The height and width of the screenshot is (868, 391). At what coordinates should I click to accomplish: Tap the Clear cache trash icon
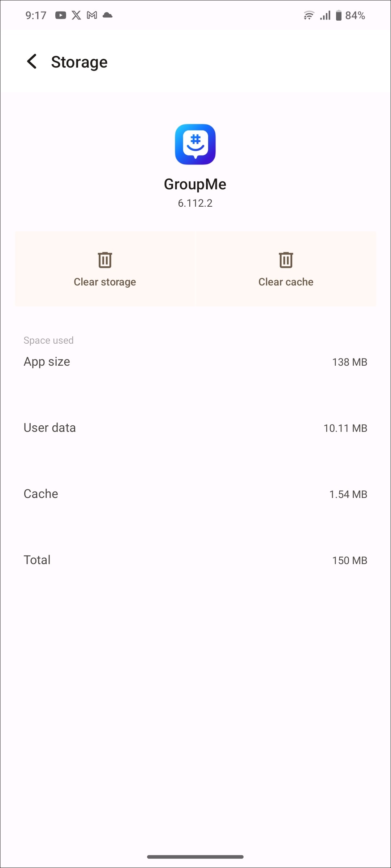286,260
